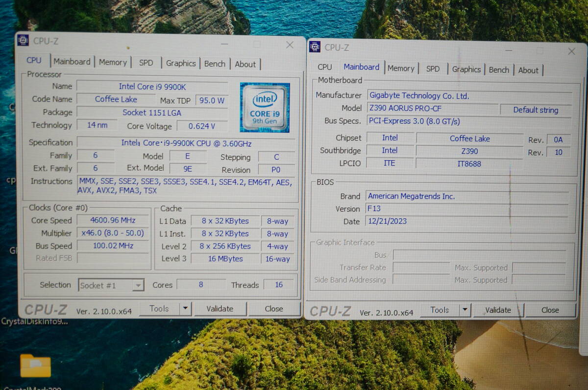Expand the Tools dropdown arrow in left window
588x390 pixels.
(x=185, y=309)
